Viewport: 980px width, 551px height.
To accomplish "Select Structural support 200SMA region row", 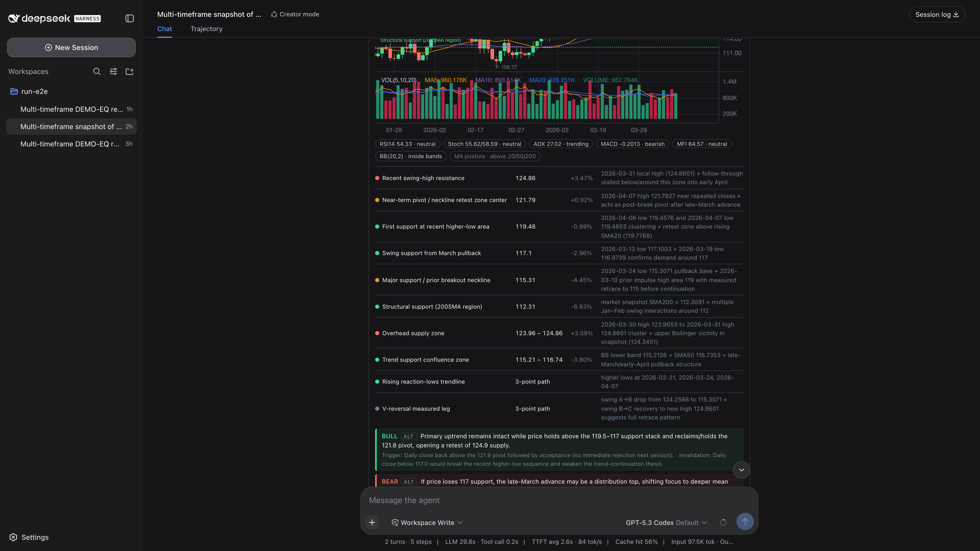I will coord(559,306).
